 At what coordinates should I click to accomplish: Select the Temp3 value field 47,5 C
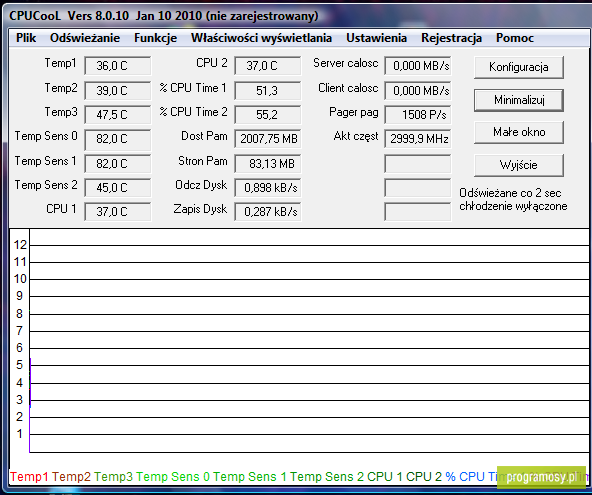pos(117,114)
